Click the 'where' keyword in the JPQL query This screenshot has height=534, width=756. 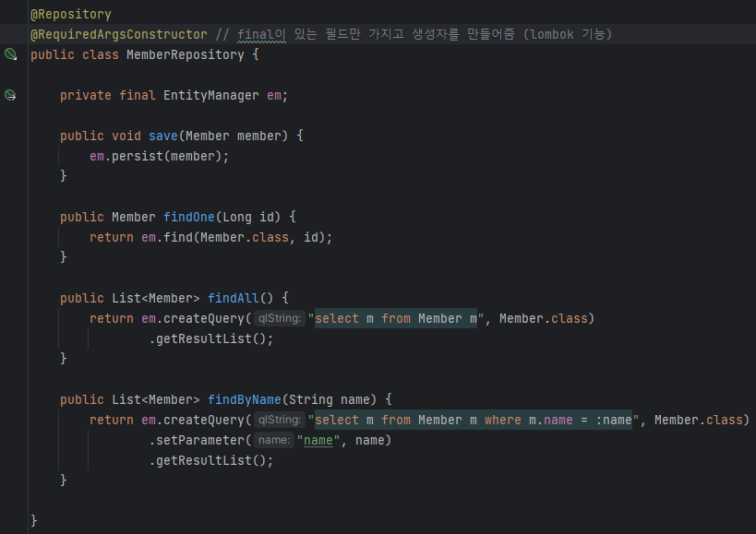click(503, 421)
